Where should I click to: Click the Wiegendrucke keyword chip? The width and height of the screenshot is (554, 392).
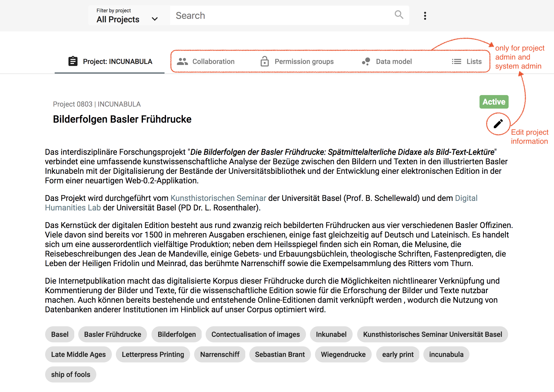coord(343,354)
